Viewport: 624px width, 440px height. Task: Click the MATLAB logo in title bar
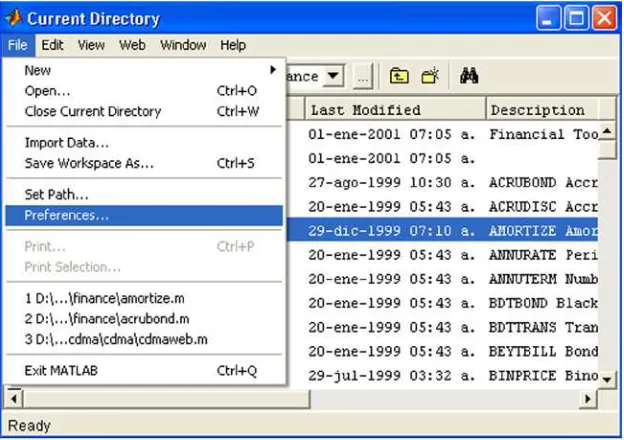[14, 18]
